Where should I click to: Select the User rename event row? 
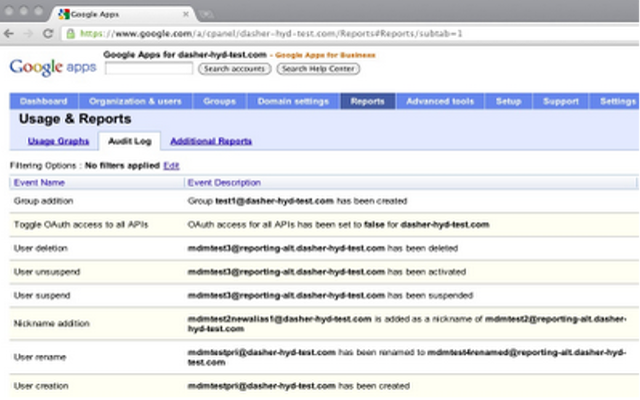click(324, 357)
